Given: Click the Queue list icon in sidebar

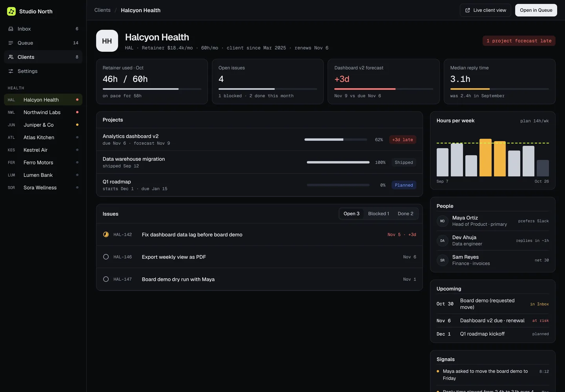Looking at the screenshot, I should click(11, 43).
